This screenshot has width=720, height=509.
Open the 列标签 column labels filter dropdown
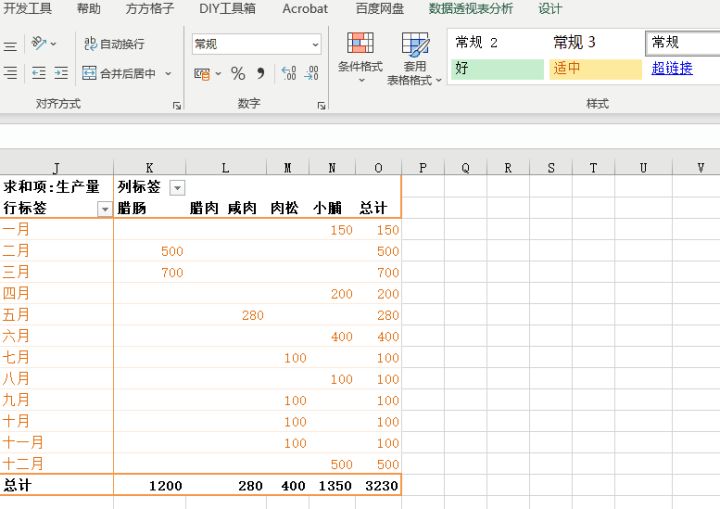click(x=177, y=188)
